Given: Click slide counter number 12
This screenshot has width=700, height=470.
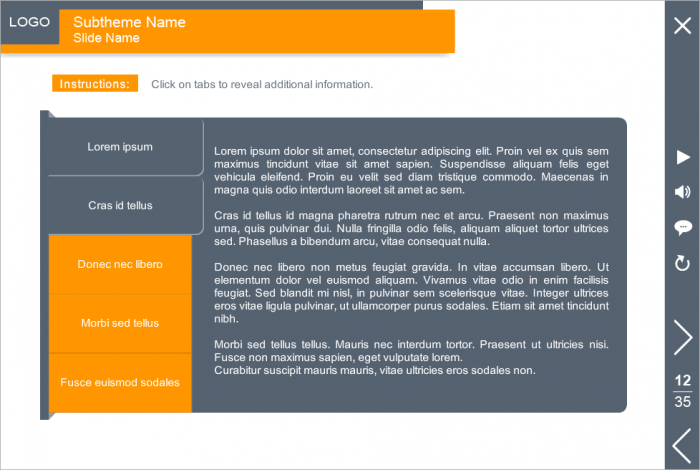Looking at the screenshot, I should 683,380.
